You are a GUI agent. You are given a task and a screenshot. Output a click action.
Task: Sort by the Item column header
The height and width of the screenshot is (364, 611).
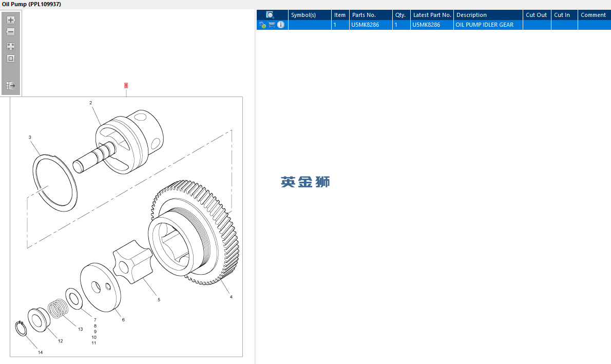(x=340, y=15)
